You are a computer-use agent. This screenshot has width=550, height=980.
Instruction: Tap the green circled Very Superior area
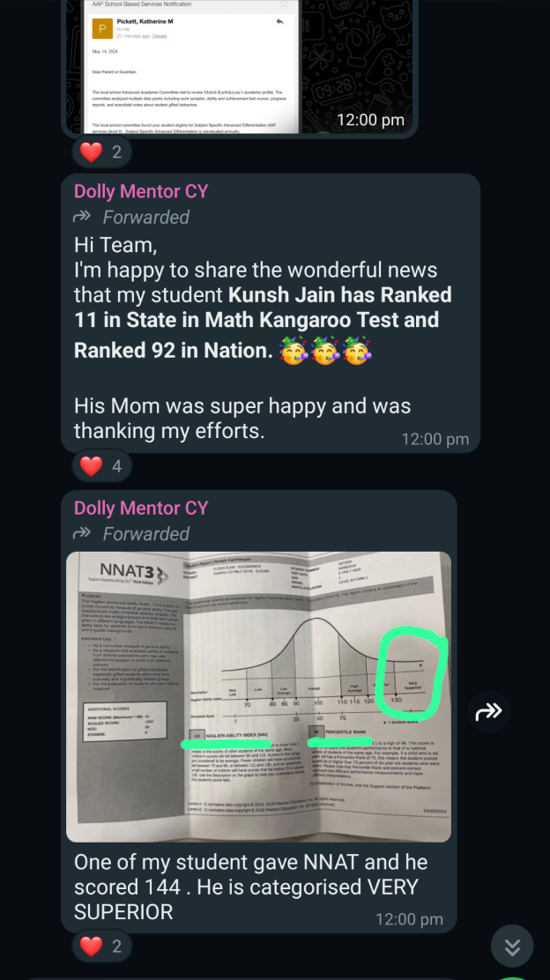(x=412, y=674)
